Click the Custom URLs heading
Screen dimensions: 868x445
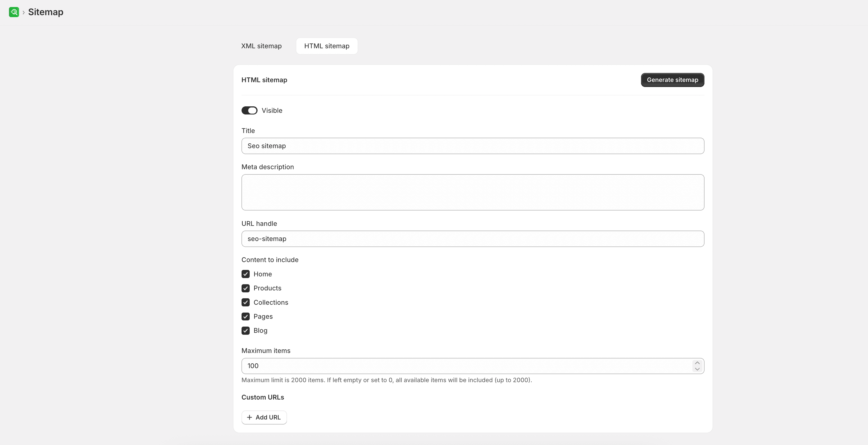pyautogui.click(x=263, y=398)
